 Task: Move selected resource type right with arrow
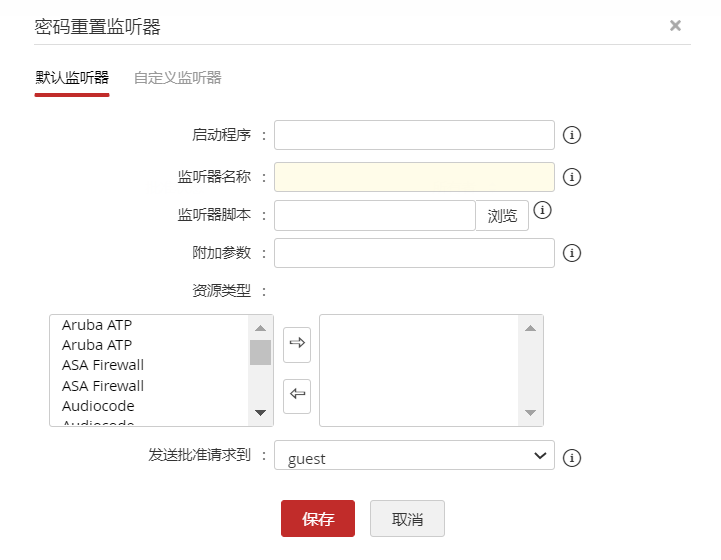(297, 345)
